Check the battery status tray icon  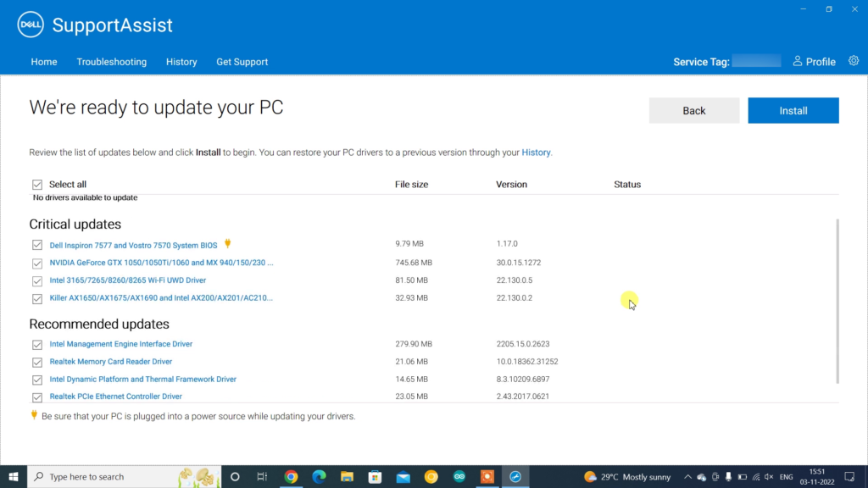(743, 476)
